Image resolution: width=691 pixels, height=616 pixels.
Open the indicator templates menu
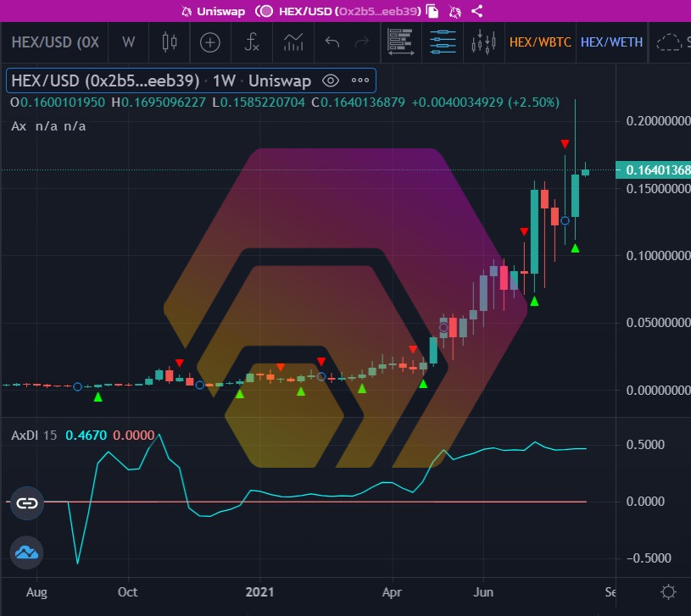[x=293, y=42]
